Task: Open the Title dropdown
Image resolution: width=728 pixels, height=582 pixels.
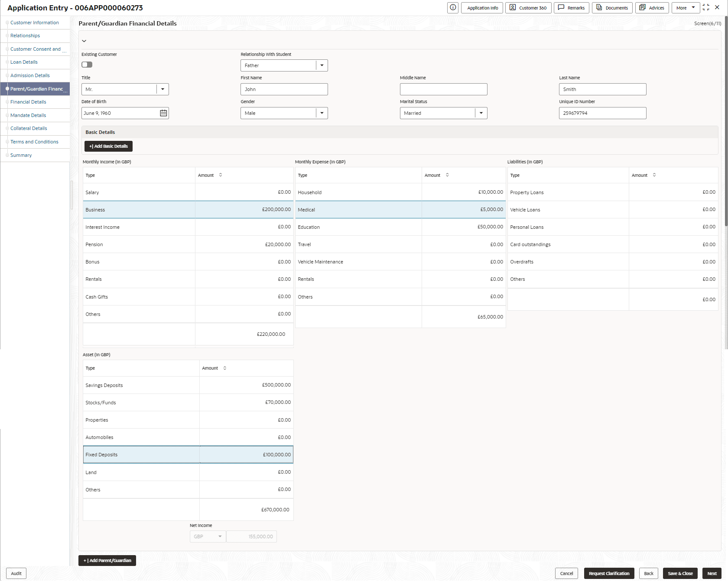Action: click(162, 89)
